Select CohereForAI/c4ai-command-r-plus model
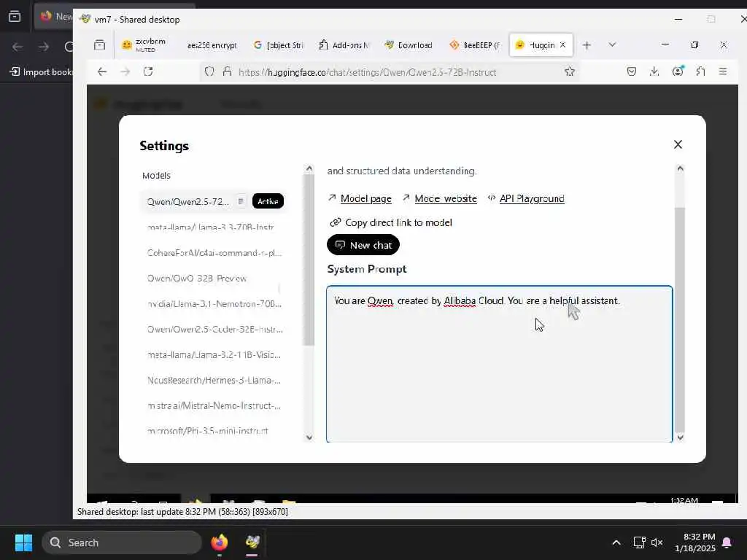 pos(214,253)
